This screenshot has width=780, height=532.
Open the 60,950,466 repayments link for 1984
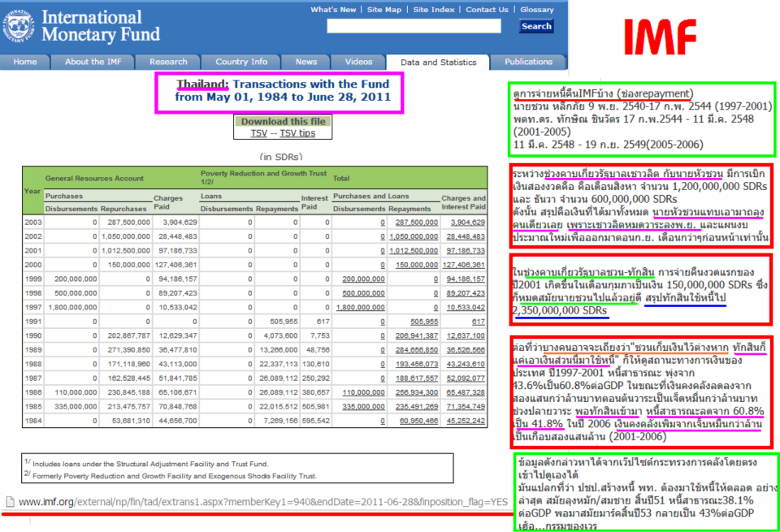418,421
